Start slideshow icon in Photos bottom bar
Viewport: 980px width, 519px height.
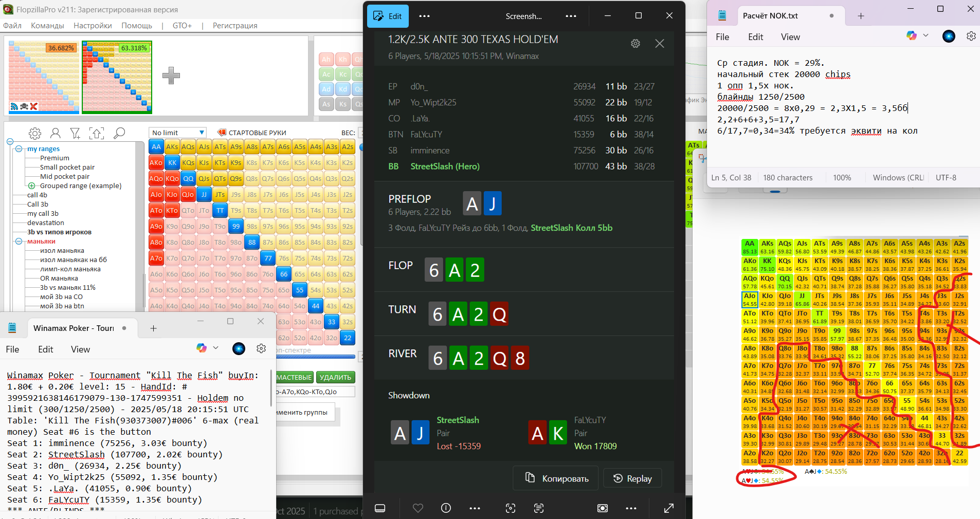click(603, 508)
